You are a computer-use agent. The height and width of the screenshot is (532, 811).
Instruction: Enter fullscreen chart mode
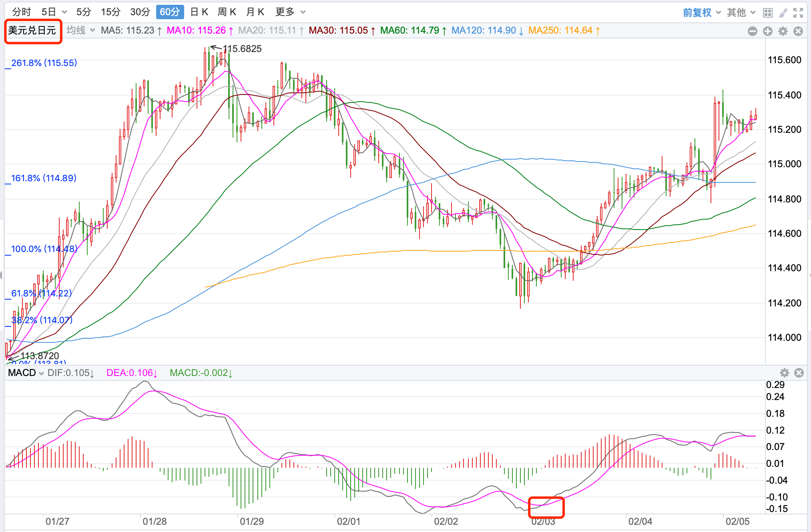(798, 13)
